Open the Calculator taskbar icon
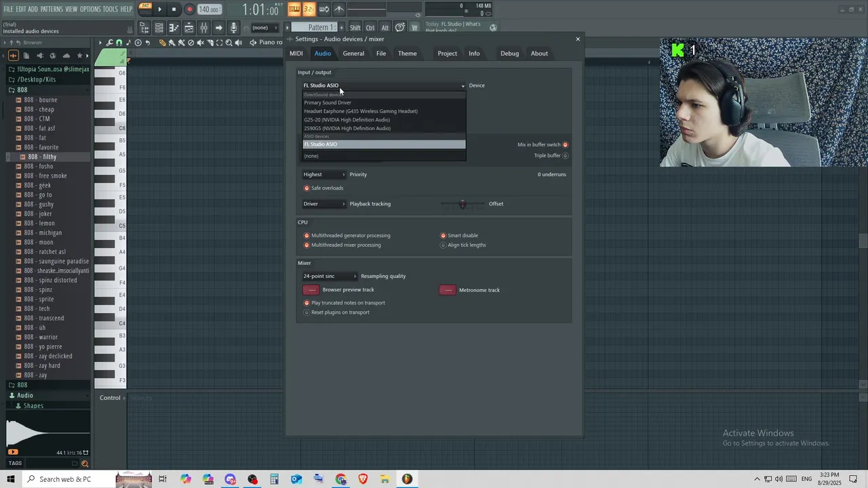This screenshot has height=488, width=868. pyautogui.click(x=274, y=479)
